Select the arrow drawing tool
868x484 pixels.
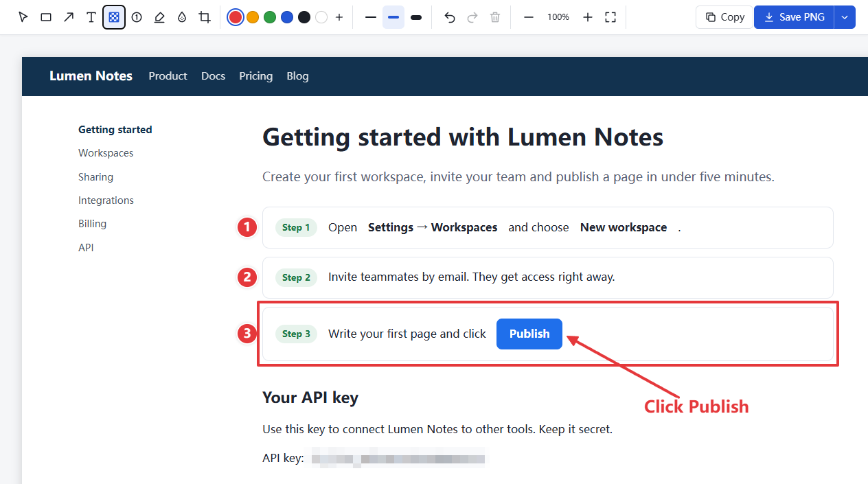point(69,17)
